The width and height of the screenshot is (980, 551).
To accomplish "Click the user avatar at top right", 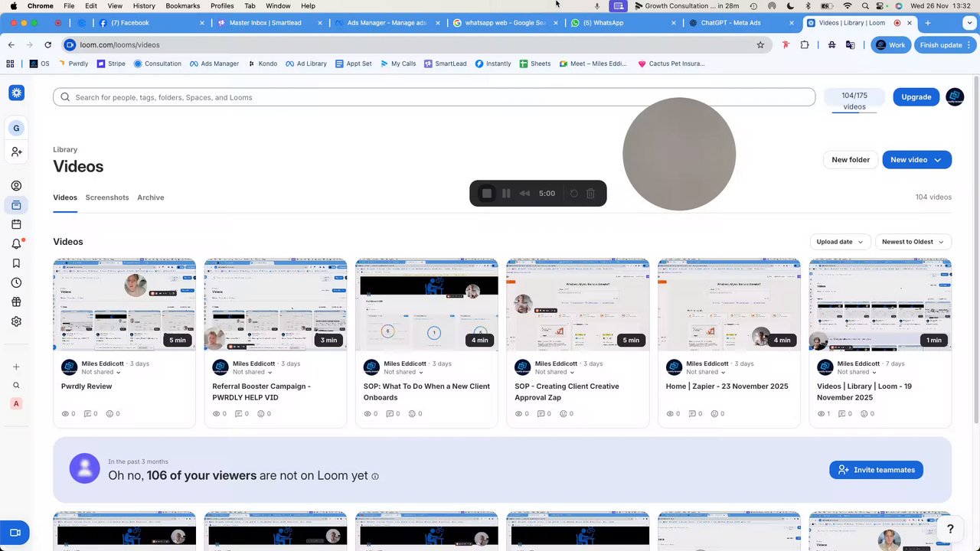I will click(955, 97).
